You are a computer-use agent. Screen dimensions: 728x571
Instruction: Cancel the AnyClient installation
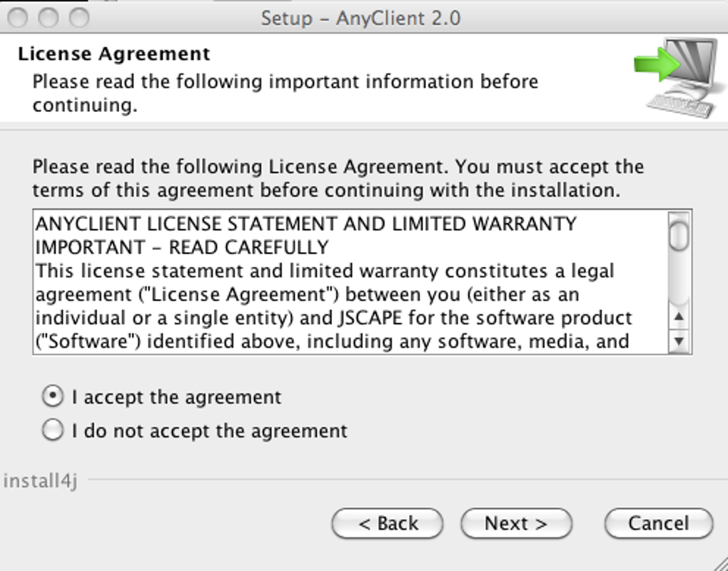pyautogui.click(x=658, y=523)
